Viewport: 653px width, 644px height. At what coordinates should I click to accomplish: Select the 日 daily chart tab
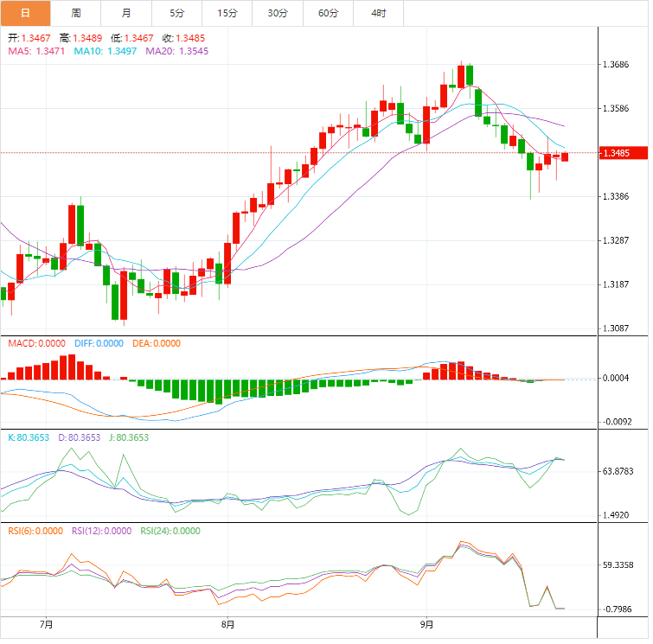point(25,13)
